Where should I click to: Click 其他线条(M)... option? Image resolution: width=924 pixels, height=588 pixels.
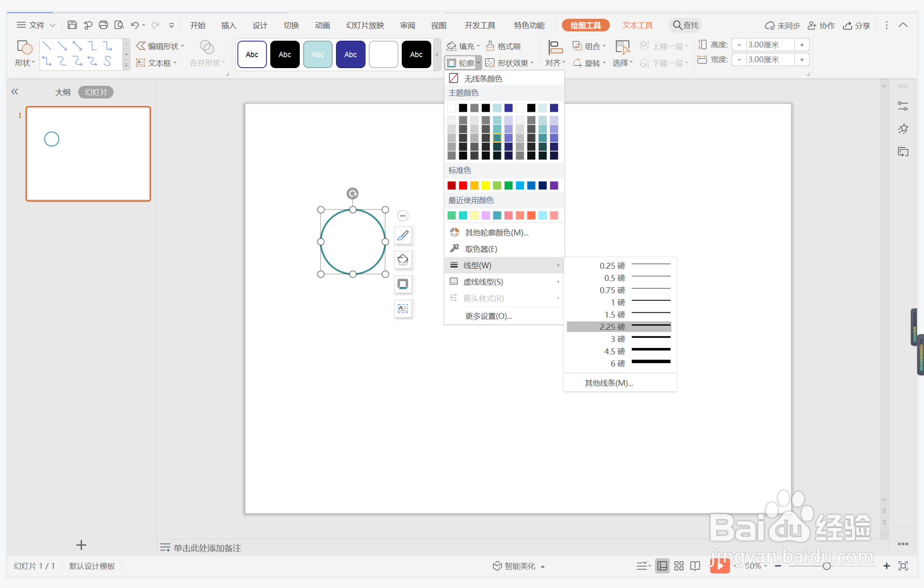click(608, 383)
